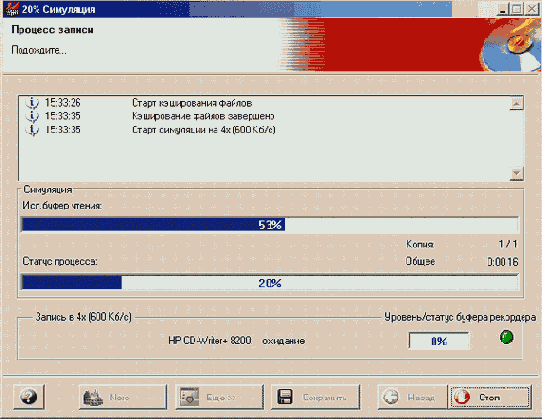Click the total time value 0:00:16
The height and width of the screenshot is (419, 542).
tap(503, 262)
